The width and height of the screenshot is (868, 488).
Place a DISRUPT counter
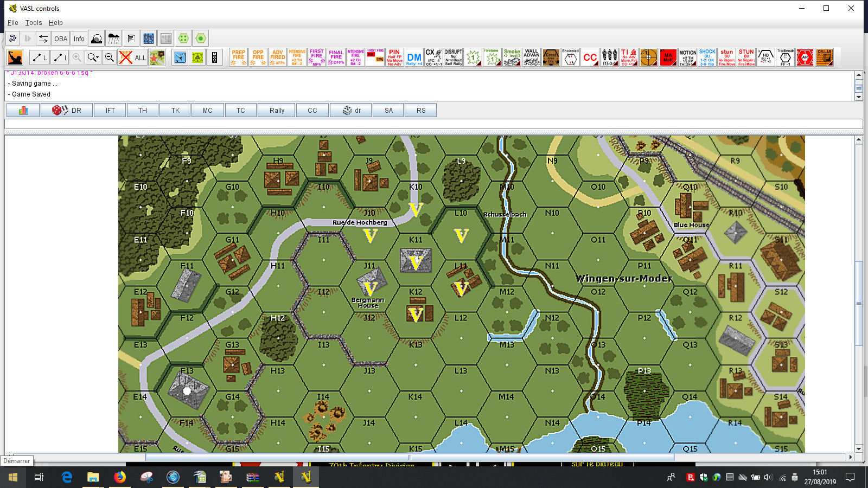click(x=453, y=57)
